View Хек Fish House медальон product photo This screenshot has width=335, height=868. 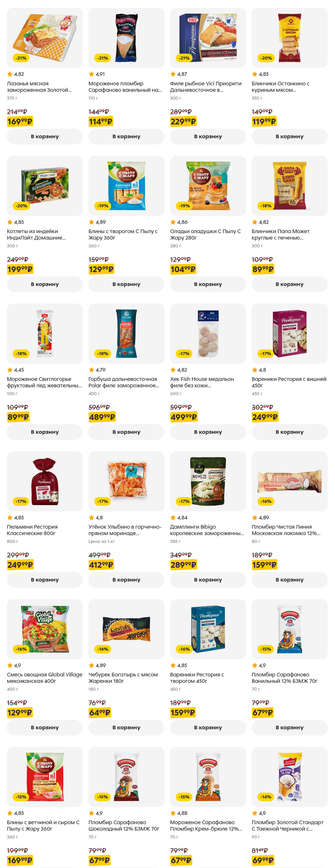point(208,333)
